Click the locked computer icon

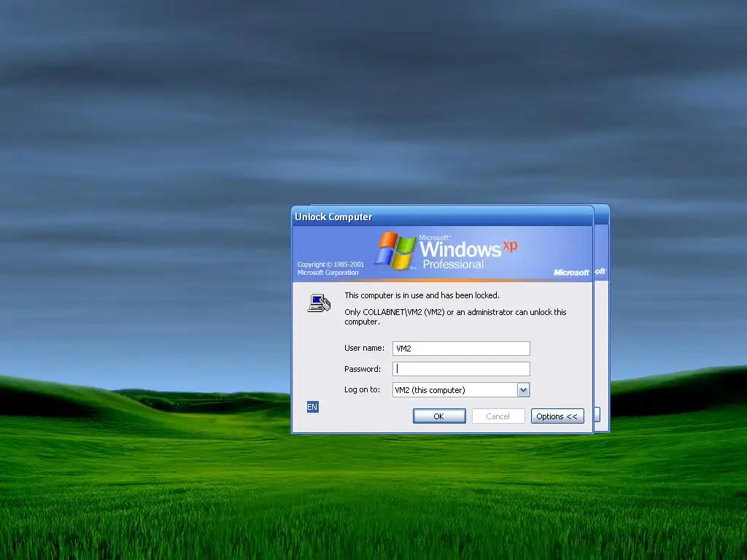(x=319, y=303)
